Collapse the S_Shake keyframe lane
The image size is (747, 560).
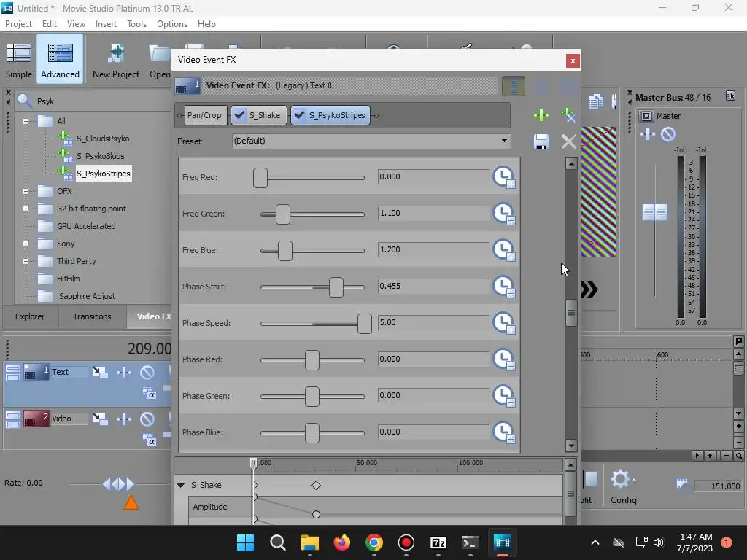click(181, 485)
